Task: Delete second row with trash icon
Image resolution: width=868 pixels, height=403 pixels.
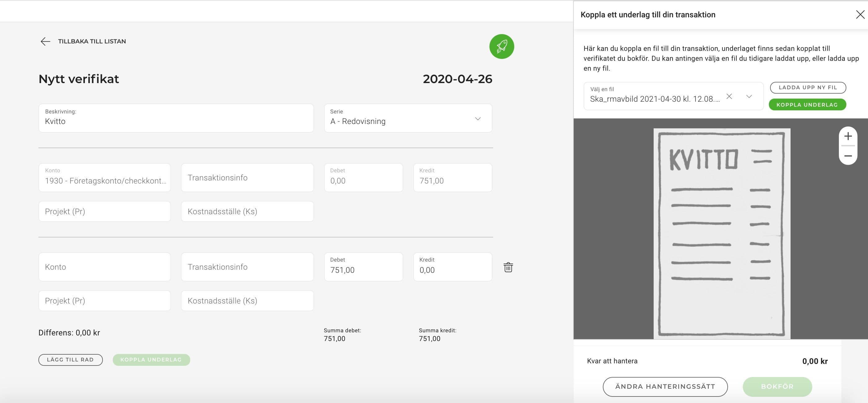Action: tap(508, 267)
